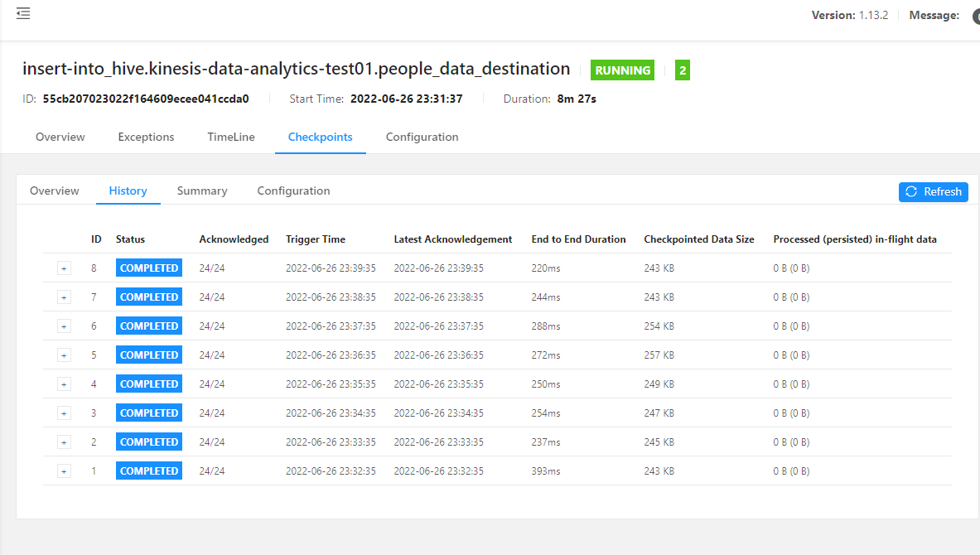Click the 257 KB data size

659,355
